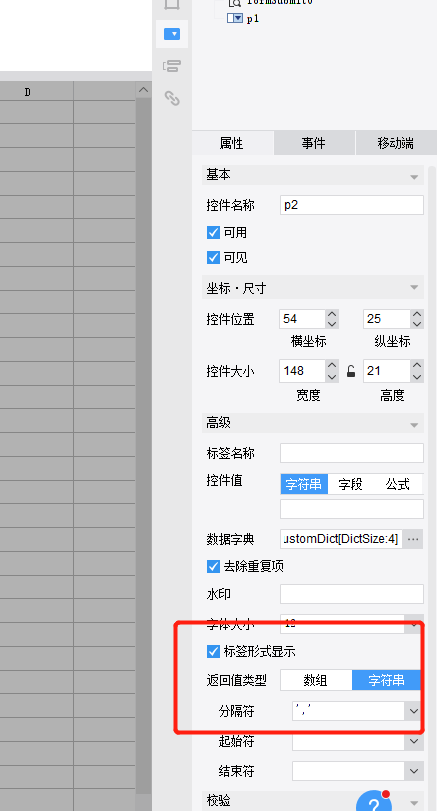Screen dimensions: 437x811
Task: Expand the 校验 section
Action: [414, 803]
